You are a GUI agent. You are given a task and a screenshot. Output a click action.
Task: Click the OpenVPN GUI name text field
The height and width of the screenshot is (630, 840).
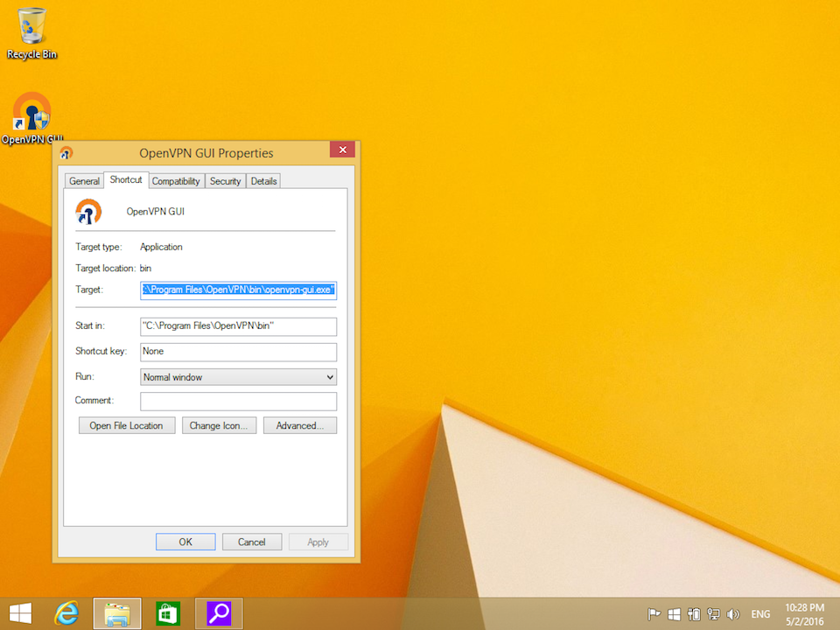pos(156,212)
